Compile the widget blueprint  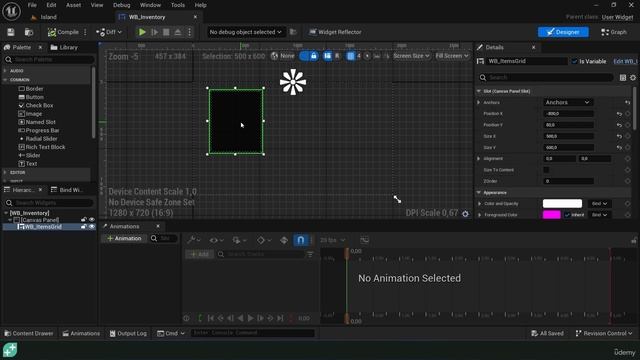[63, 32]
